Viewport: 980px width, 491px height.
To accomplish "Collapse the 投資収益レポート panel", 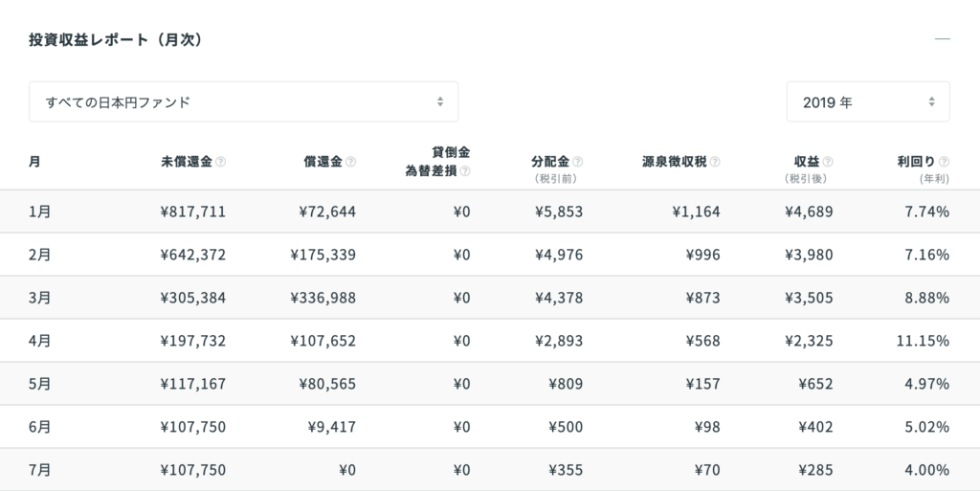I will 943,39.
